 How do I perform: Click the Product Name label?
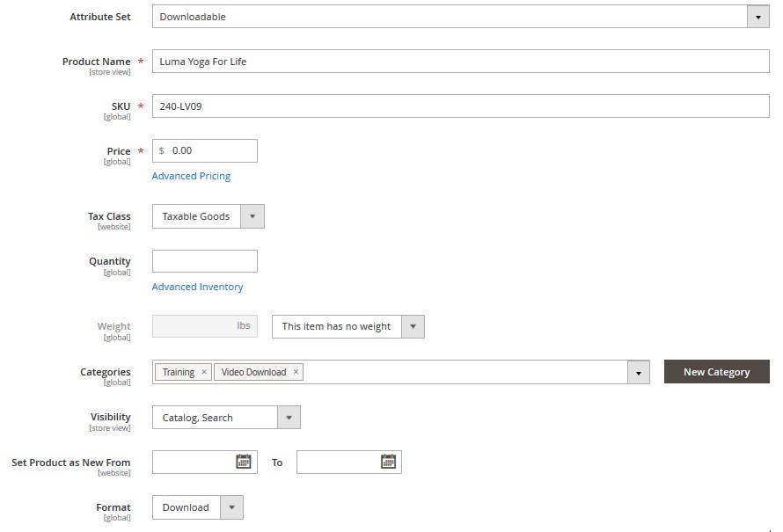(97, 62)
